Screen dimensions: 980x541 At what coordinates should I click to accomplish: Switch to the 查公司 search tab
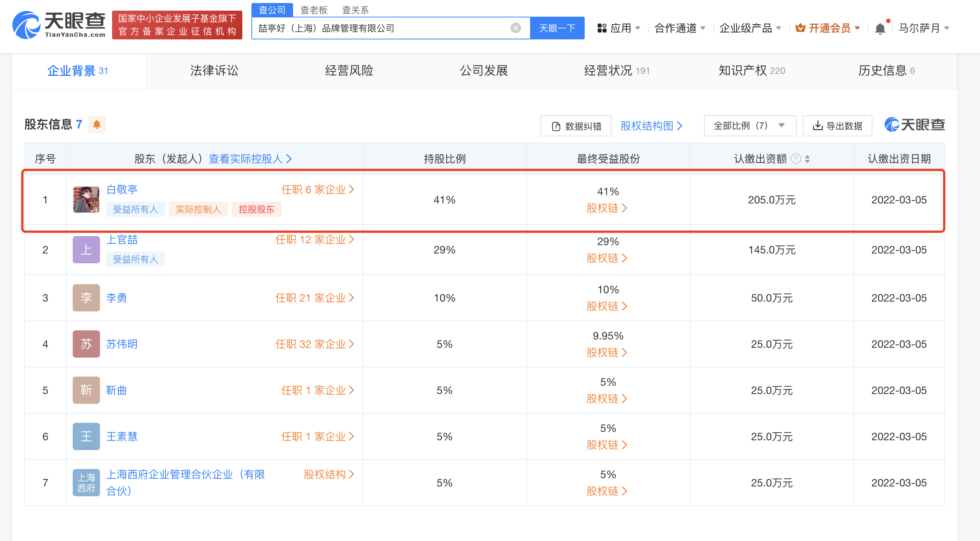[x=272, y=10]
